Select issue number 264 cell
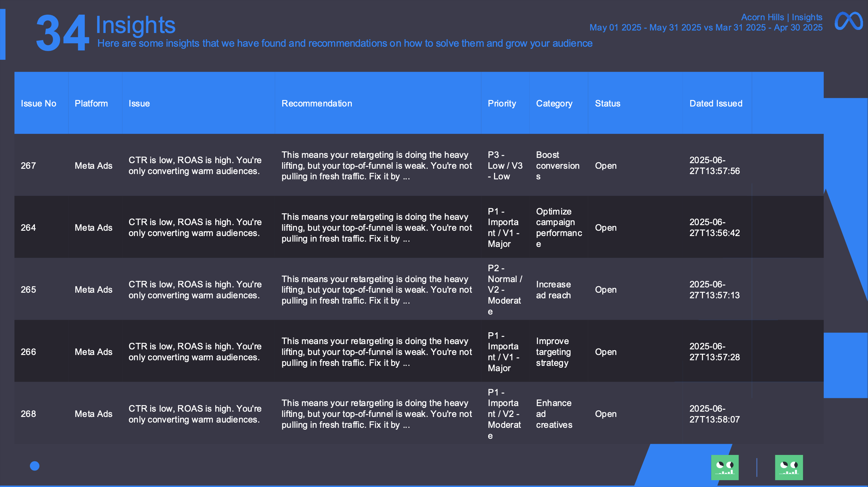Image resolution: width=868 pixels, height=487 pixels. tap(28, 228)
